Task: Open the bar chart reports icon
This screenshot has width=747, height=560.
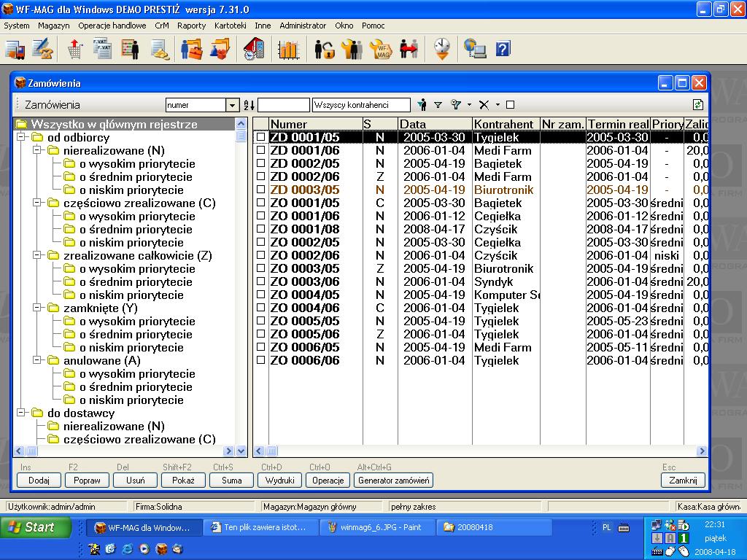Action: click(289, 50)
